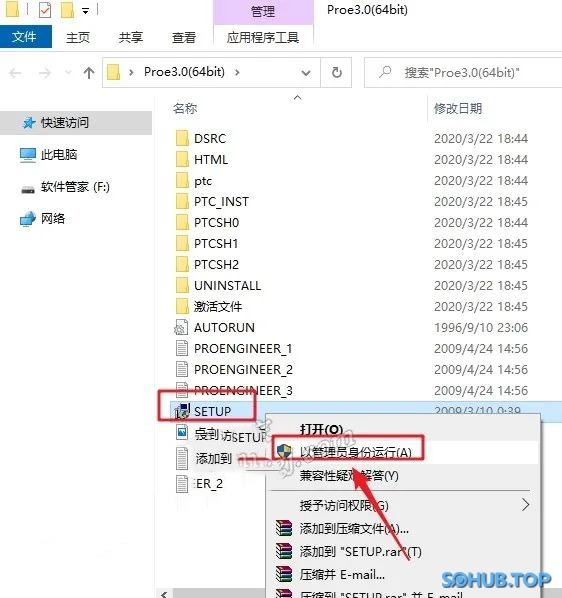The image size is (562, 598).
Task: Click the 网络 network icon
Action: point(27,219)
